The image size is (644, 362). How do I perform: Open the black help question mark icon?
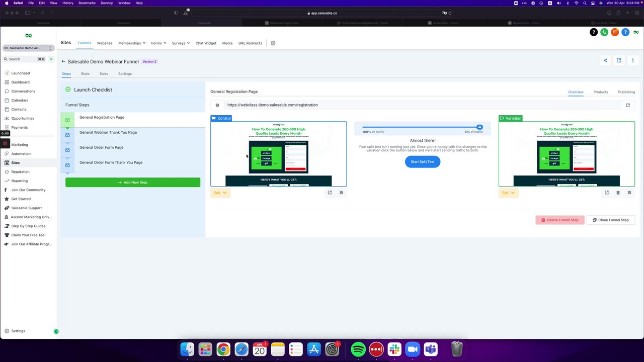coord(594,32)
